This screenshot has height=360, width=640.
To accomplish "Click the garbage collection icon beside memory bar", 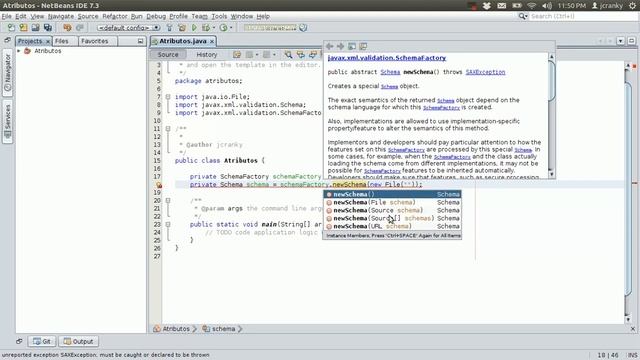I will (303, 28).
